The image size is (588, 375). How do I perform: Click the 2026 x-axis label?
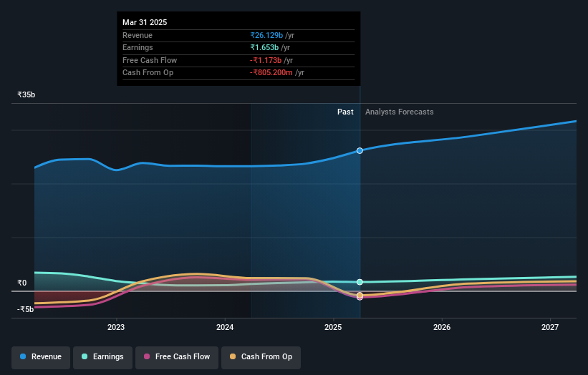442,328
